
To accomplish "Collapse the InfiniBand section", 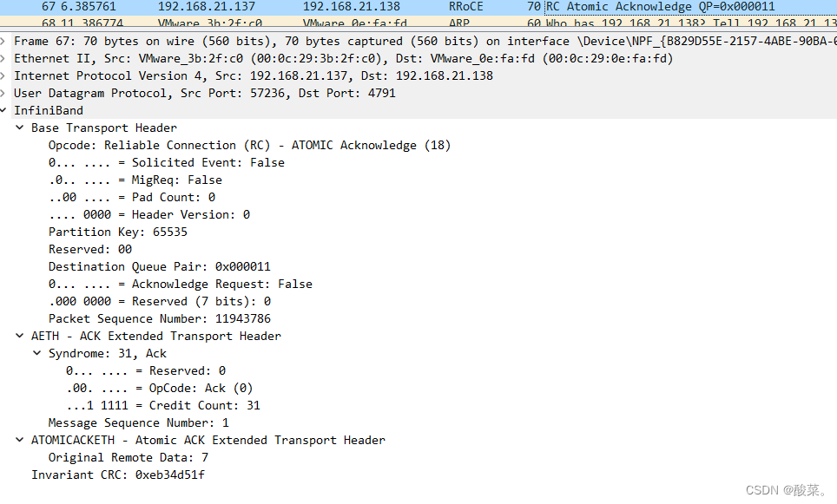I will [3, 110].
